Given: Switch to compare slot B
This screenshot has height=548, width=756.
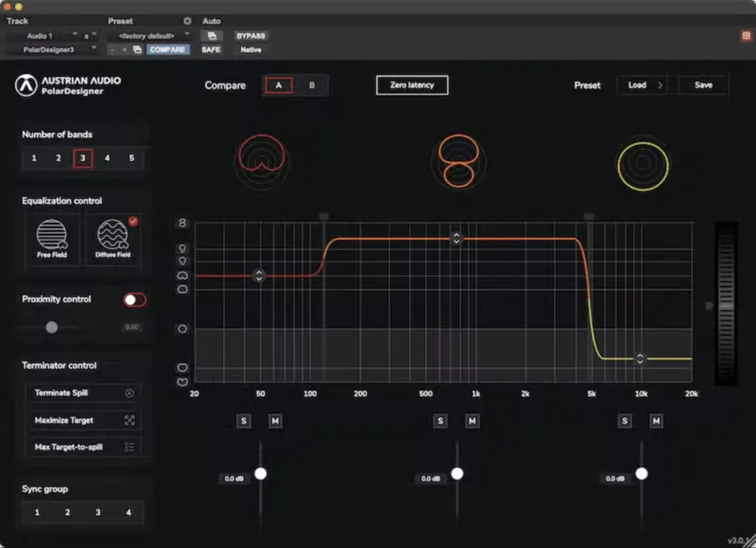Looking at the screenshot, I should pyautogui.click(x=312, y=85).
